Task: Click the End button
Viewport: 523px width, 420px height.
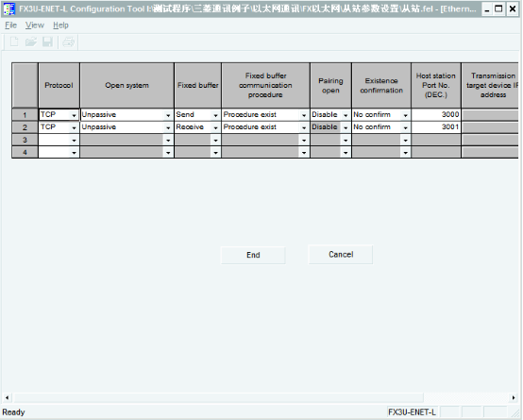Action: coord(253,255)
